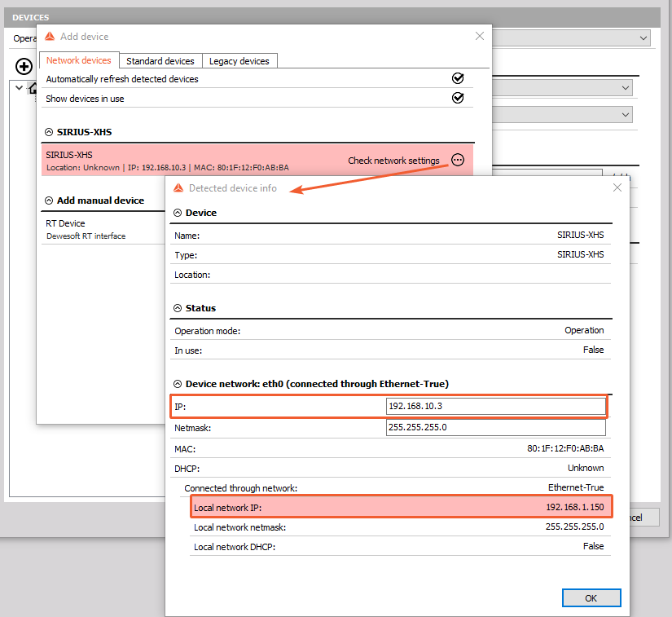Screen dimensions: 672x617
Task: Click the Name SIRIUS-XHS value
Action: (580, 235)
